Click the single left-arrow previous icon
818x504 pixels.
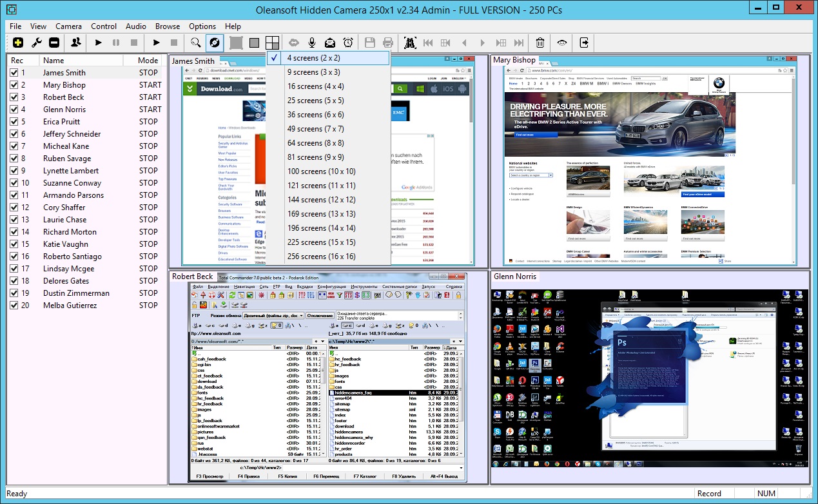(464, 43)
